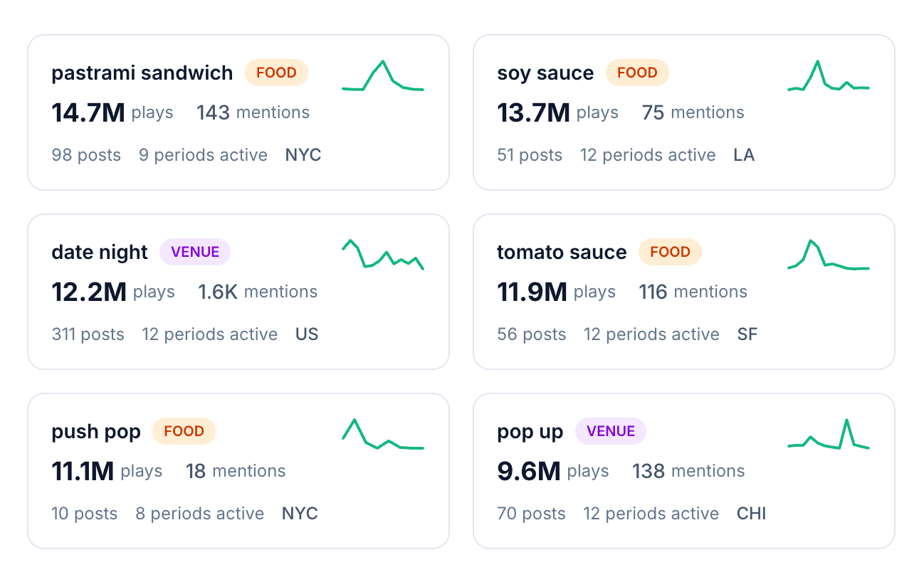The height and width of the screenshot is (572, 924).
Task: Open the VENUE filter on pop up
Action: point(611,431)
